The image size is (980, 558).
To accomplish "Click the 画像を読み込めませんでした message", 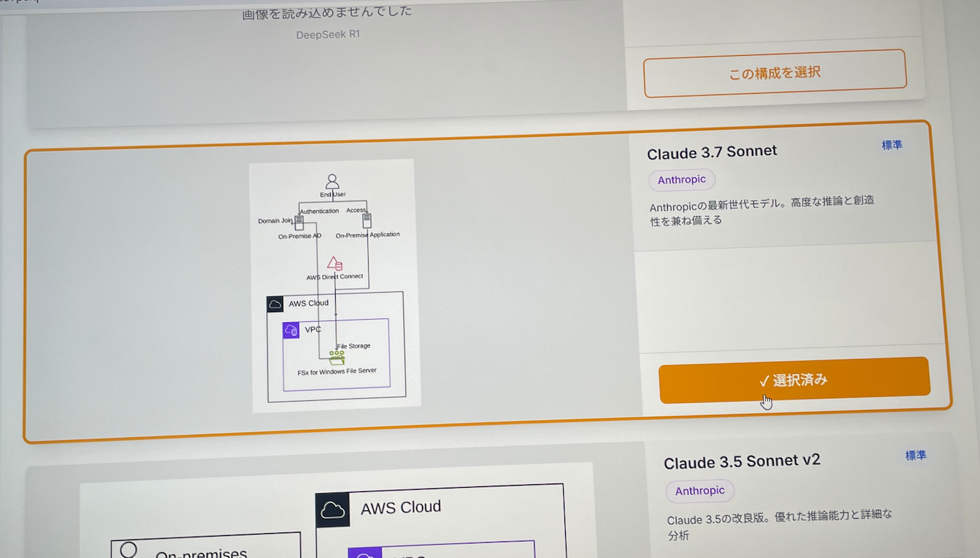I will pyautogui.click(x=327, y=12).
